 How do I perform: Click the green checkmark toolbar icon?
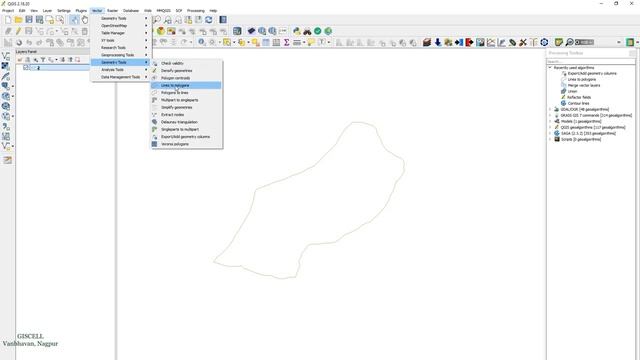click(318, 31)
